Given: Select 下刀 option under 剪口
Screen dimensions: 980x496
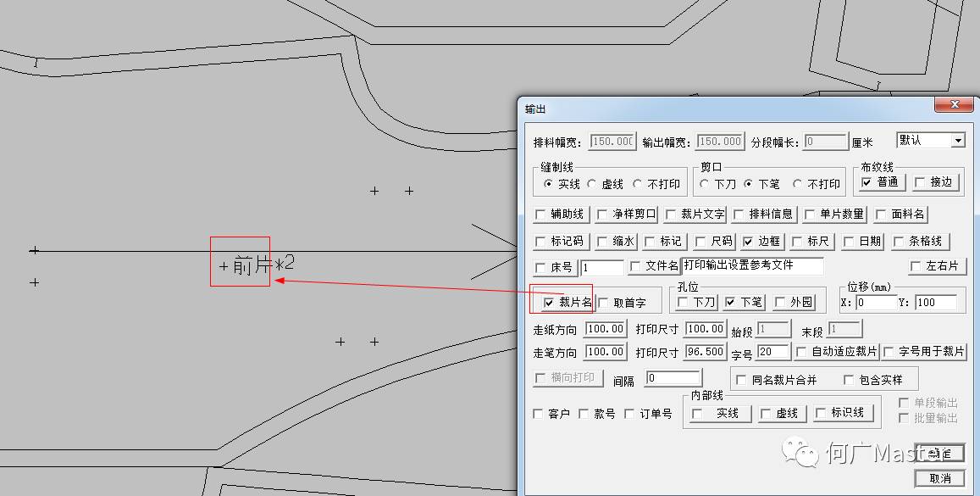Looking at the screenshot, I should tap(705, 184).
